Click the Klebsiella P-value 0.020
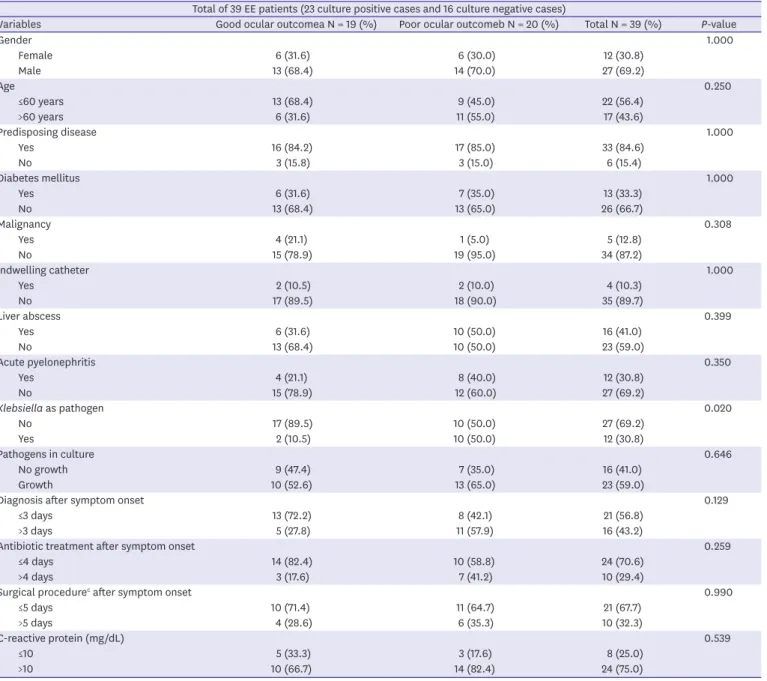This screenshot has height=681, width=767. (718, 408)
